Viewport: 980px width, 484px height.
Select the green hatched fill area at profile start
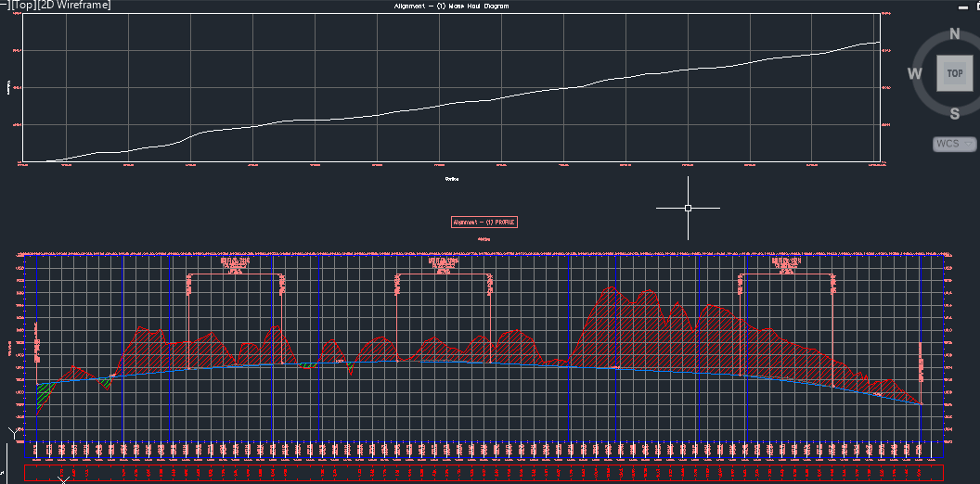(x=42, y=396)
